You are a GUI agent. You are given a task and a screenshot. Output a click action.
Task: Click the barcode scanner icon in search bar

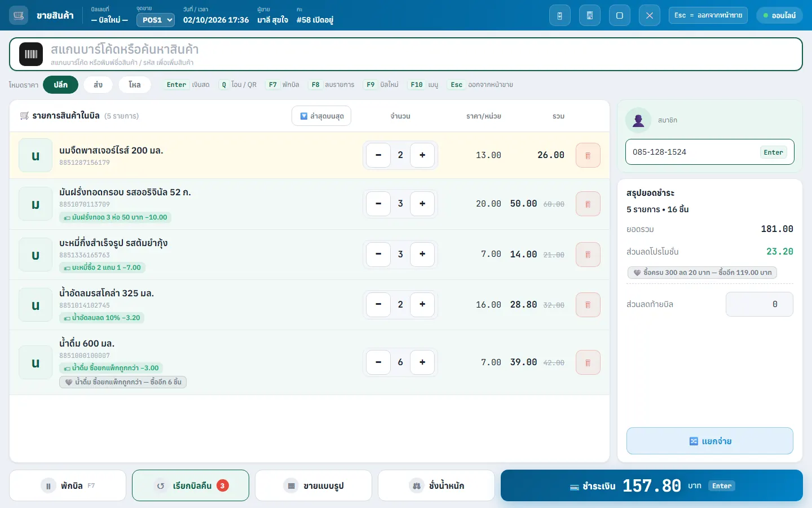(31, 54)
